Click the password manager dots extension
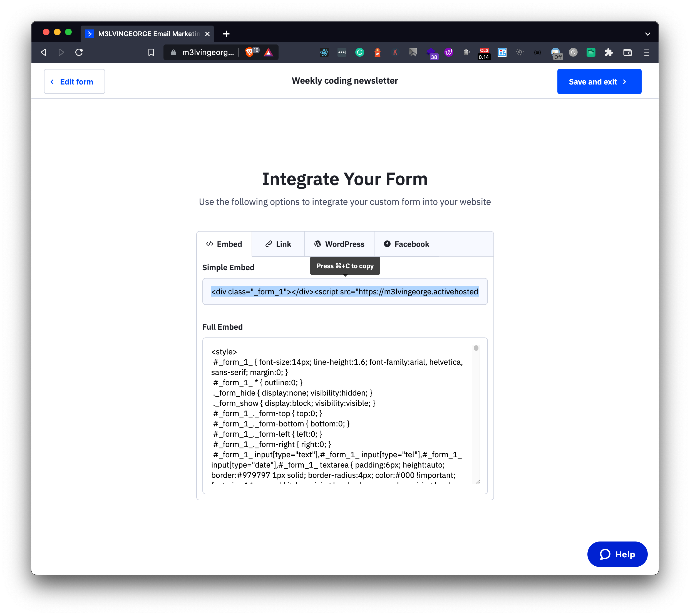 pyautogui.click(x=342, y=53)
